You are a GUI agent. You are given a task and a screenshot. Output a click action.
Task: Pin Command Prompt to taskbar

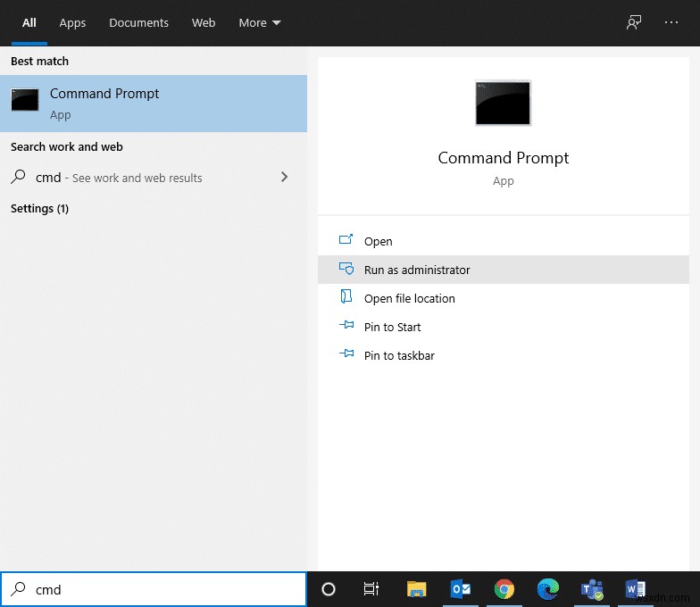coord(399,355)
